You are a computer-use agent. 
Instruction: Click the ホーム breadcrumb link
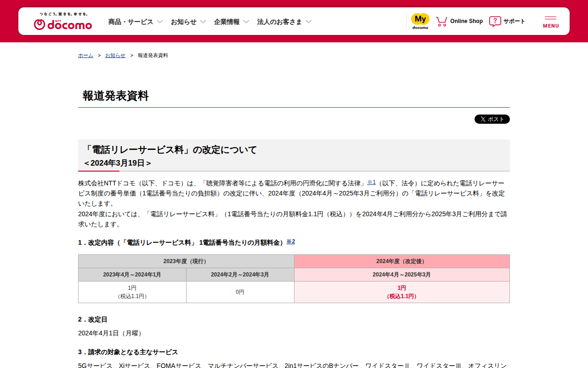[85, 55]
